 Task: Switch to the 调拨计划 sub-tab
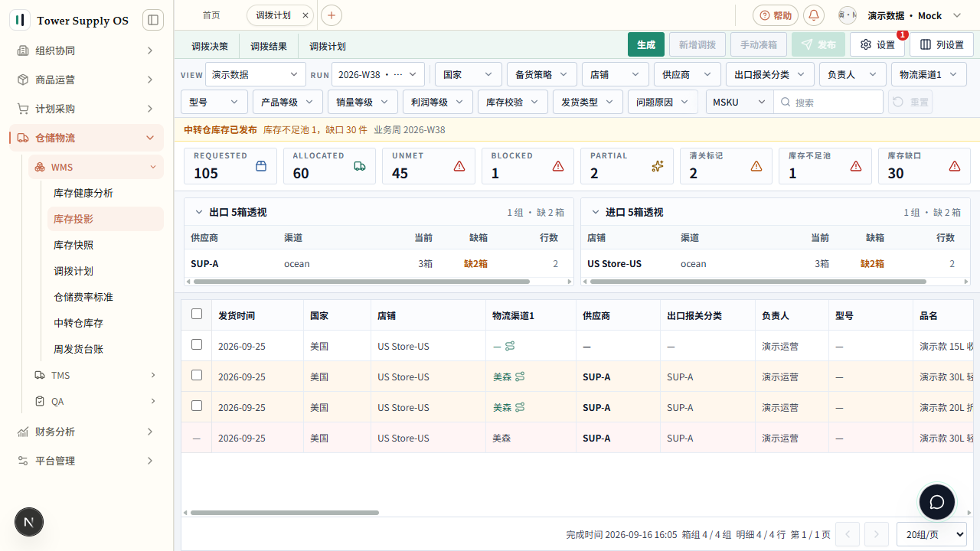pos(328,46)
